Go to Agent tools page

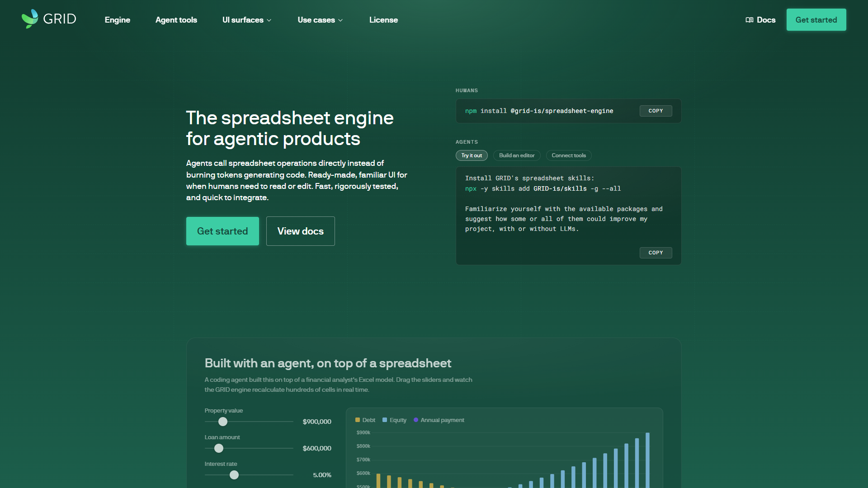point(176,20)
